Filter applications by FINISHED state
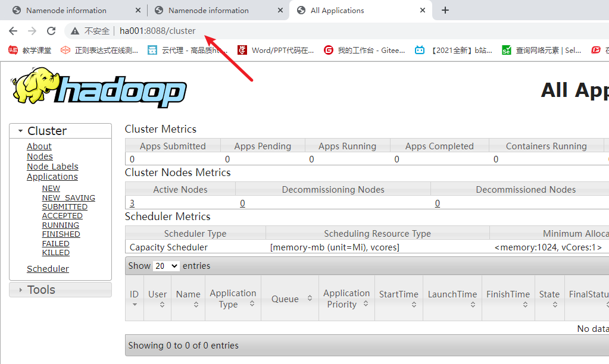 [61, 234]
